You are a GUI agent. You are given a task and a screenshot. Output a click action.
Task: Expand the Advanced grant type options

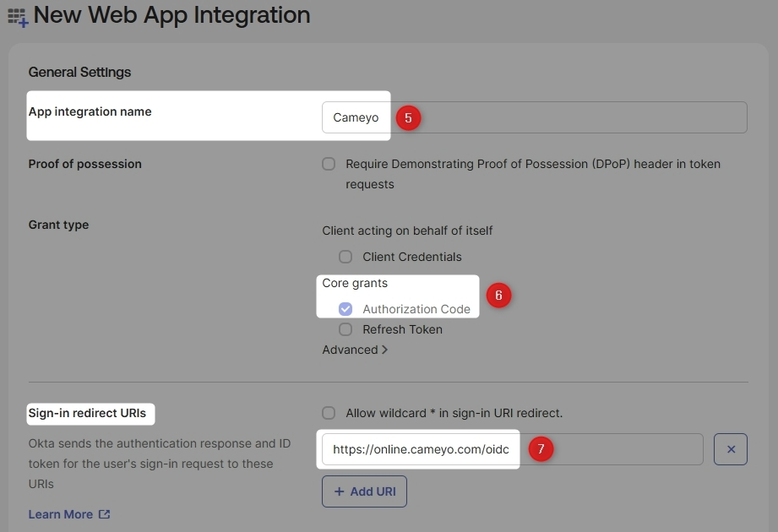[x=355, y=350]
